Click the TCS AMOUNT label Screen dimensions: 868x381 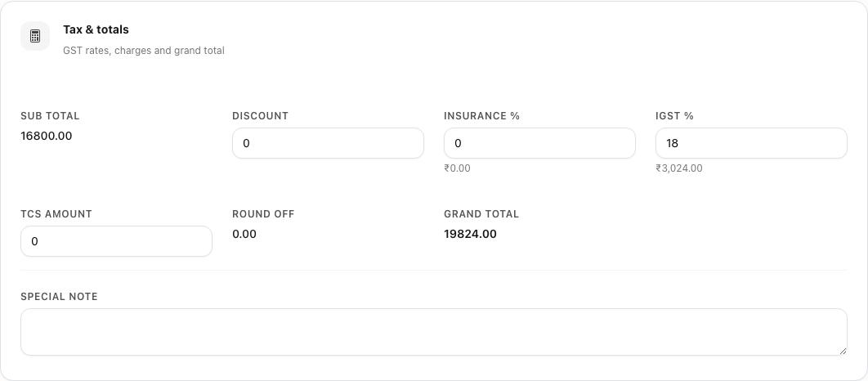[56, 213]
